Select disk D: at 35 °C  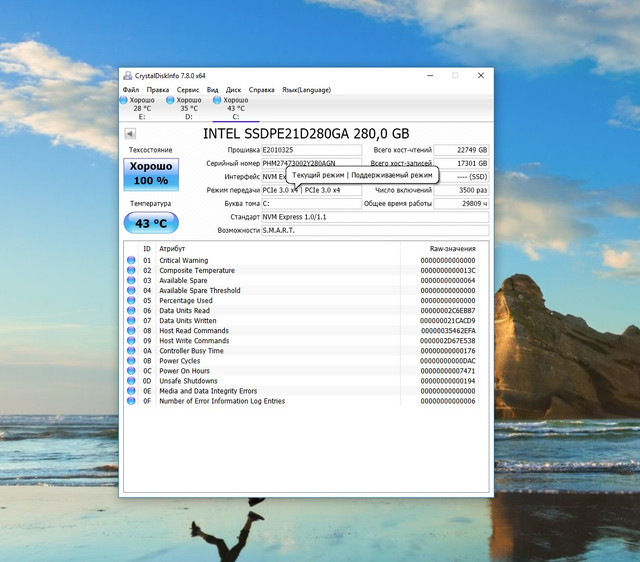[x=189, y=108]
